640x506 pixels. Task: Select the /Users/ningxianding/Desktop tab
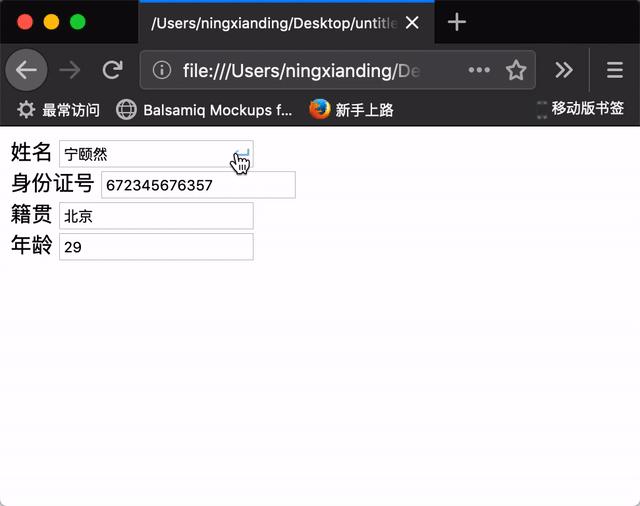tap(287, 22)
